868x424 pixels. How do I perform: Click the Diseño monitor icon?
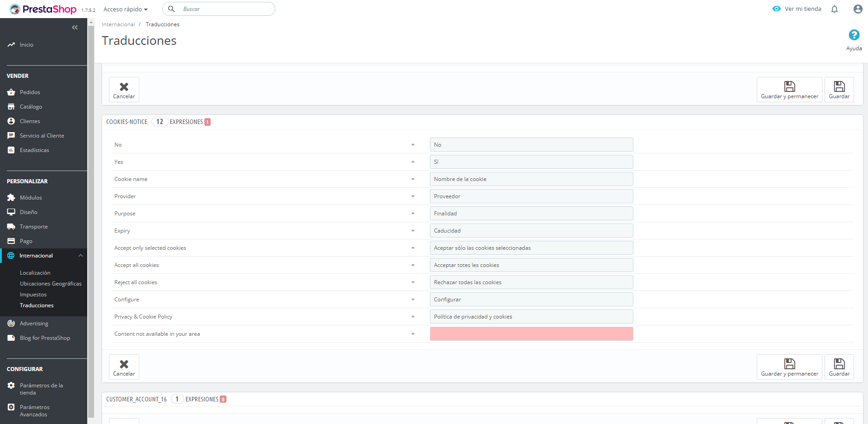[x=11, y=212]
